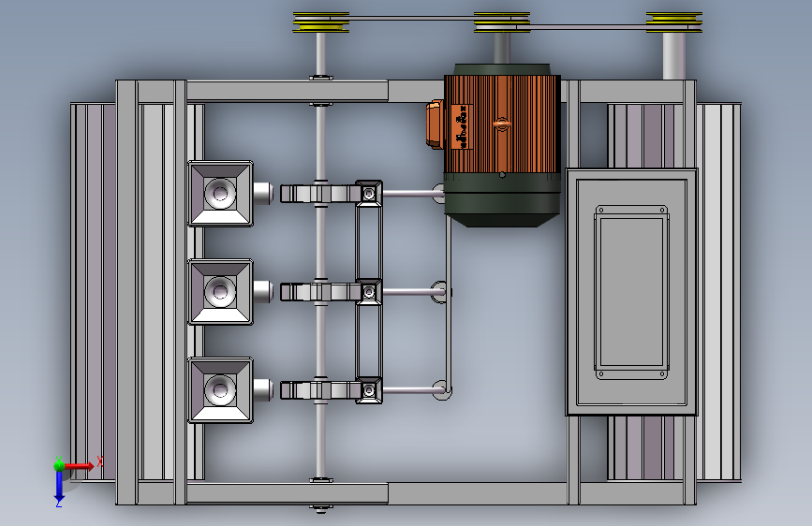812x526 pixels.
Task: Select the leftmost yellow pulley
Action: click(x=321, y=22)
